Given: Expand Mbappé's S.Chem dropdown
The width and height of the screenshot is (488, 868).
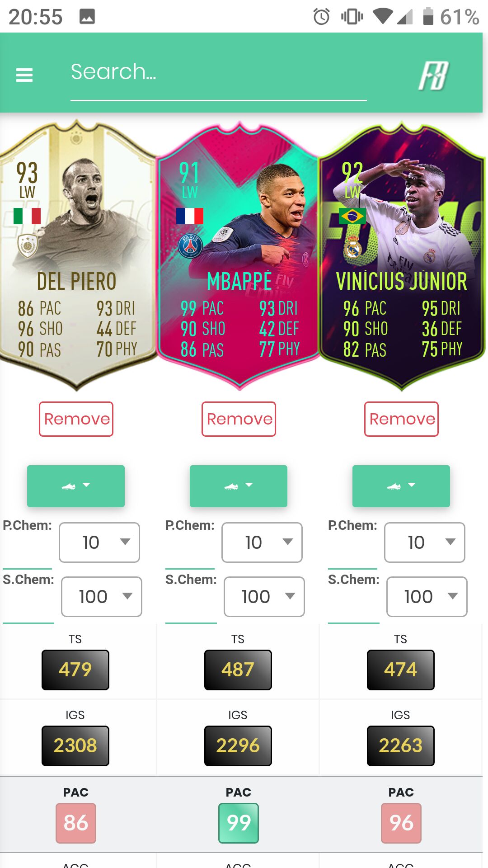Looking at the screenshot, I should [x=264, y=596].
